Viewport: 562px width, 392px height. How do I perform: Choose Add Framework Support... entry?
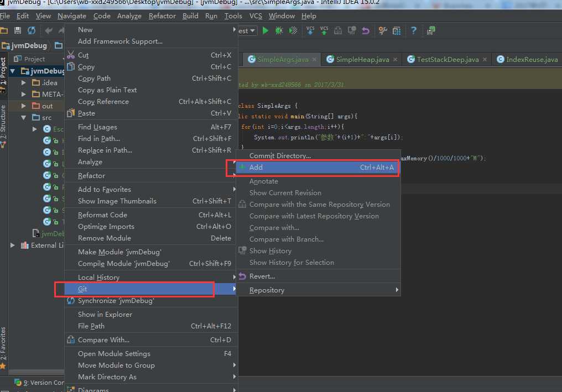pyautogui.click(x=151, y=41)
